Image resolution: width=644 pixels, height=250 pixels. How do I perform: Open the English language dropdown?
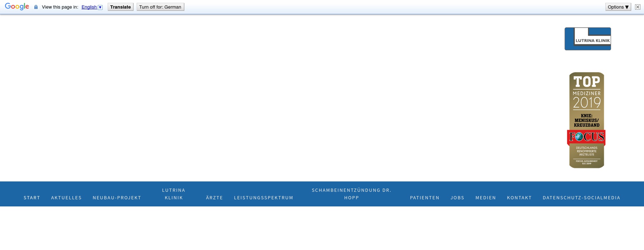[x=92, y=7]
